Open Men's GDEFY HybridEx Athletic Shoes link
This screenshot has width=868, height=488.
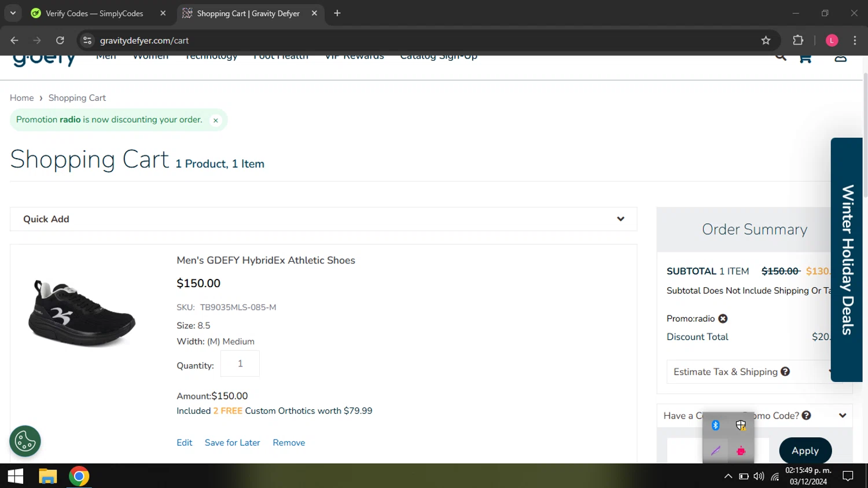coord(266,260)
